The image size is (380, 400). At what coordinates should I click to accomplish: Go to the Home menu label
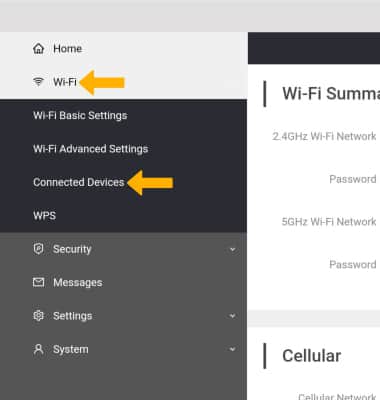[68, 49]
